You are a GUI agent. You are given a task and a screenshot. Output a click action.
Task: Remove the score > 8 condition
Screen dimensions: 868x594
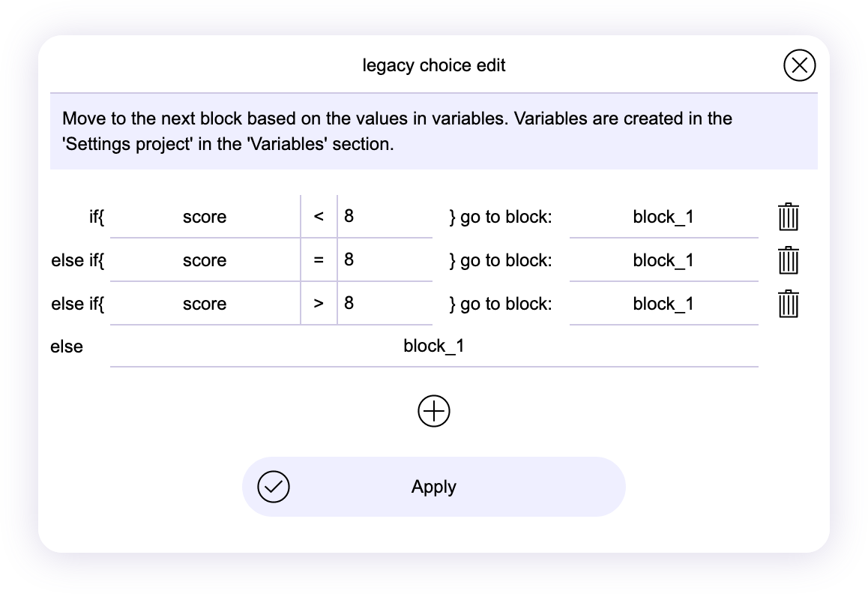coord(788,304)
